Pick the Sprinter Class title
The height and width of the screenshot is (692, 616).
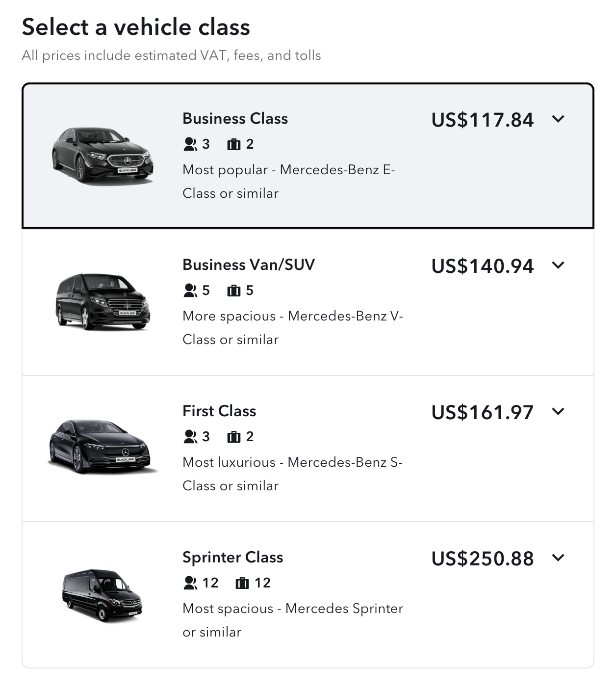[x=232, y=558]
